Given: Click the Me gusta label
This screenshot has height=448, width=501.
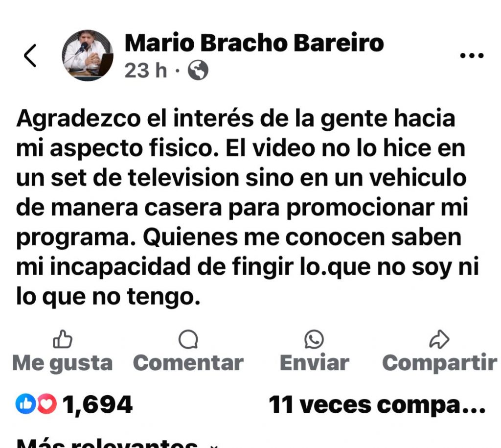Looking at the screenshot, I should pyautogui.click(x=62, y=363).
